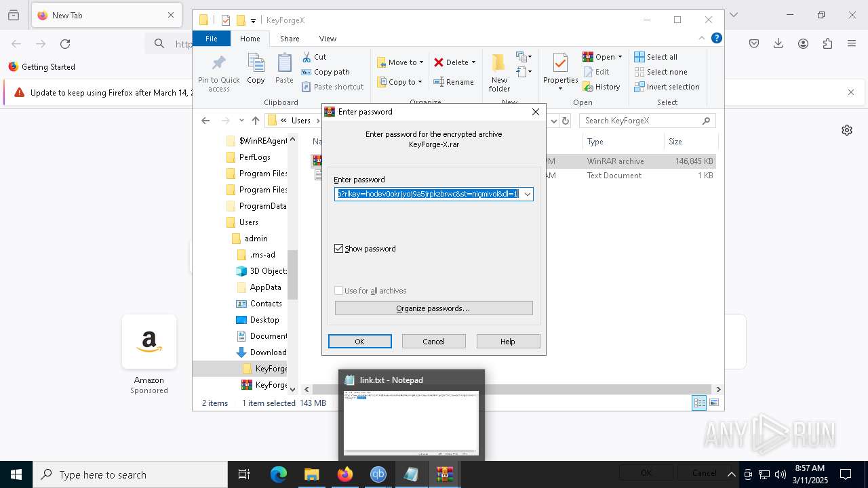
Task: Click the WinRAR archive file row
Action: click(x=513, y=161)
